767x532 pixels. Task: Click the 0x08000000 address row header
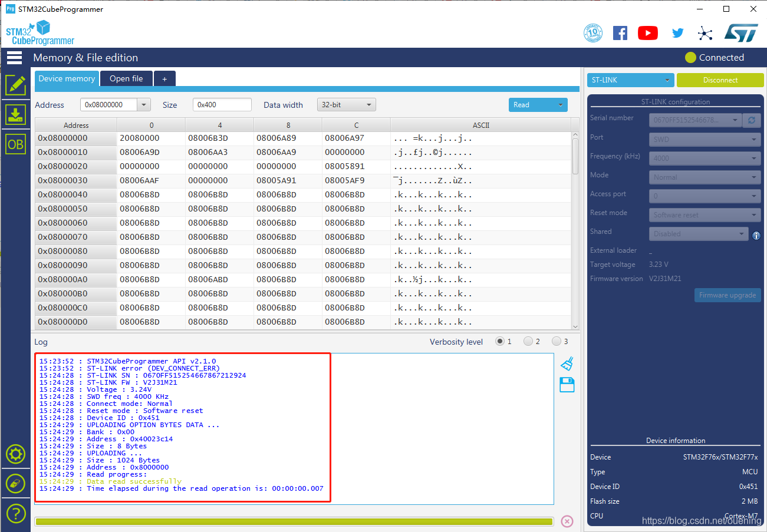pos(76,138)
